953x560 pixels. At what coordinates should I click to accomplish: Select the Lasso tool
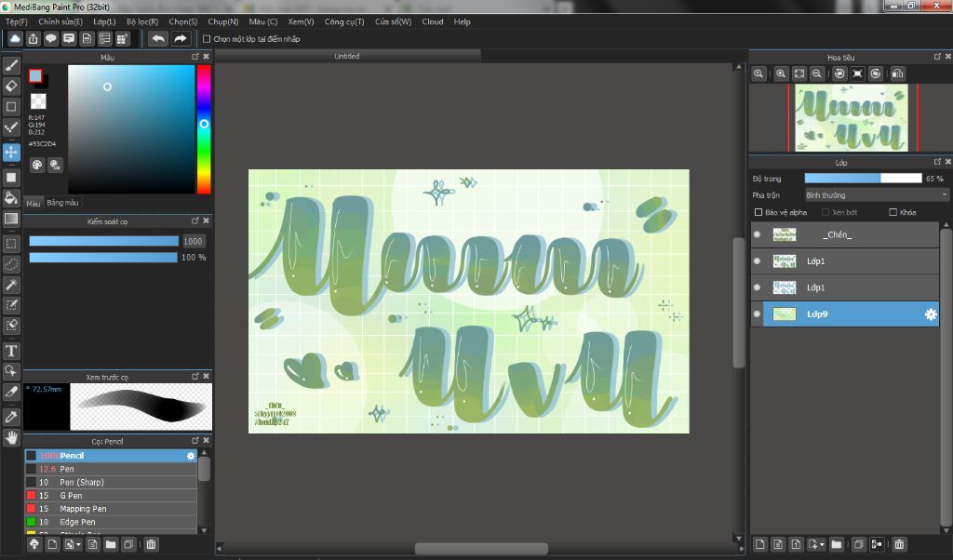click(11, 264)
